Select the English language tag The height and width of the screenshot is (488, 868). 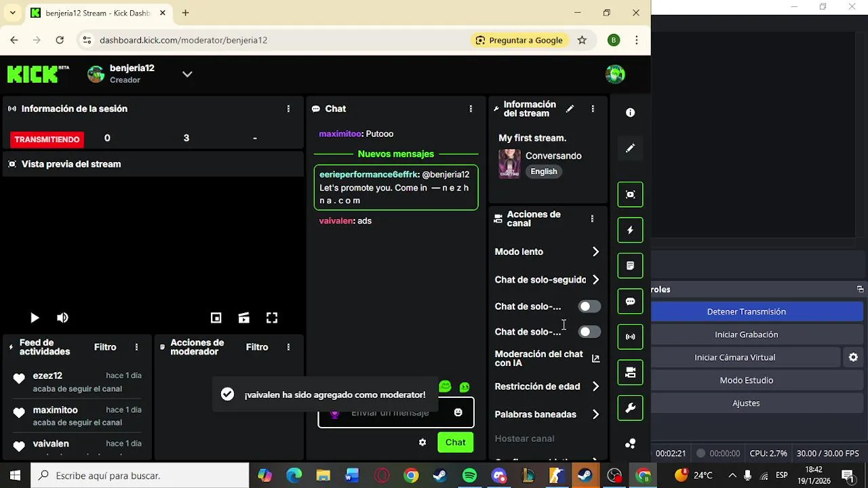[x=544, y=171]
